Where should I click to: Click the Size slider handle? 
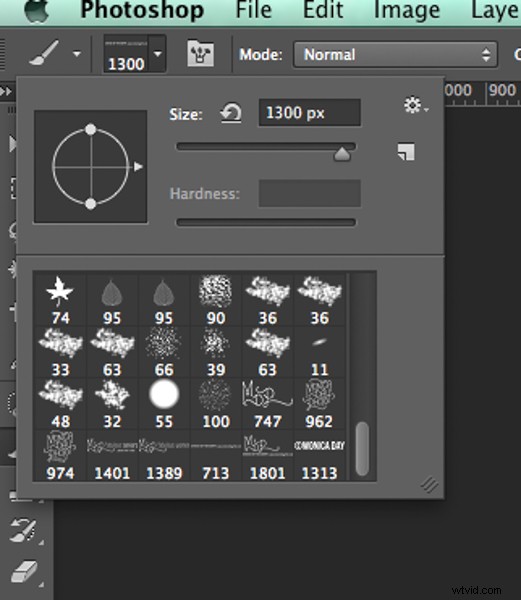(x=342, y=154)
